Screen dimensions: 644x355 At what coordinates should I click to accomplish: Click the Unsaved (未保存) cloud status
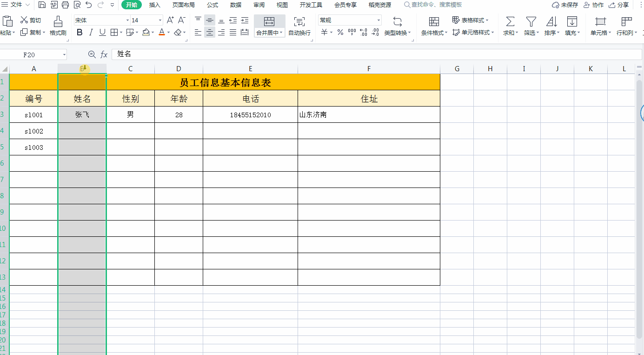(565, 5)
